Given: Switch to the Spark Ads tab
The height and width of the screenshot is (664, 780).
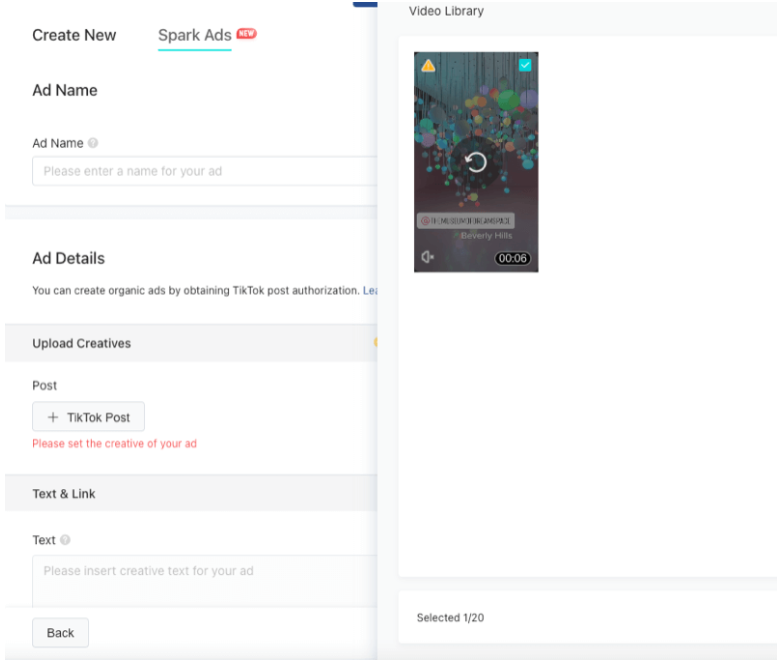Looking at the screenshot, I should (195, 35).
